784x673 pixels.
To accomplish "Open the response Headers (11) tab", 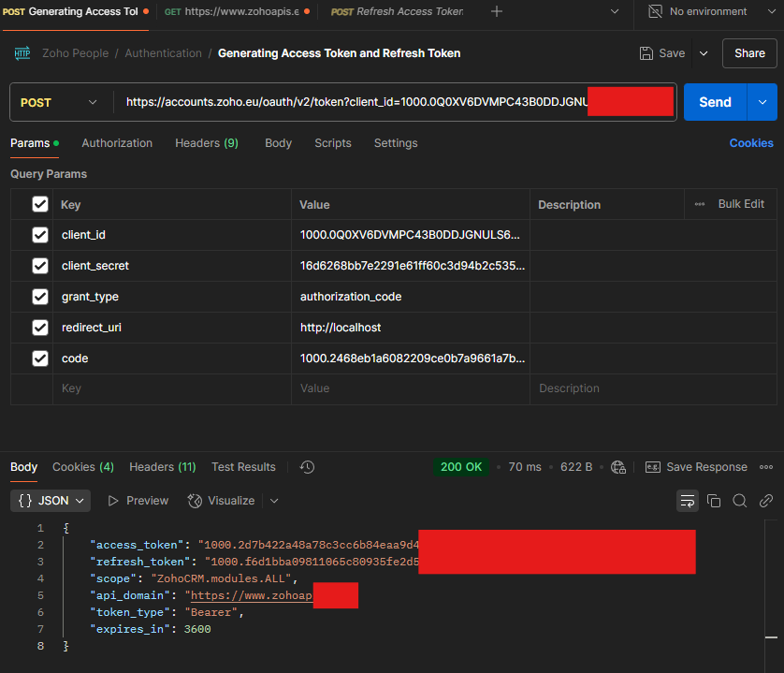I will coord(163,467).
